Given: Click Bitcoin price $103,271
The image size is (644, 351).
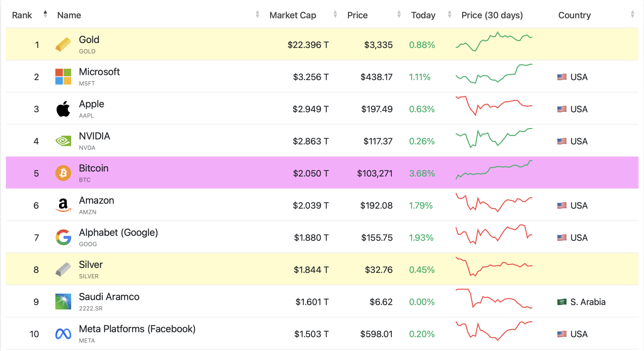Looking at the screenshot, I should pos(375,173).
